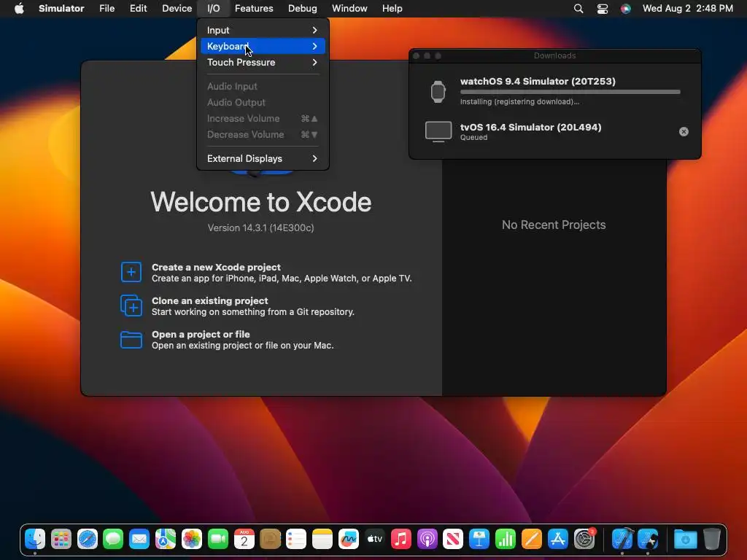The image size is (747, 560).
Task: Open the date and time widget panel
Action: click(687, 8)
